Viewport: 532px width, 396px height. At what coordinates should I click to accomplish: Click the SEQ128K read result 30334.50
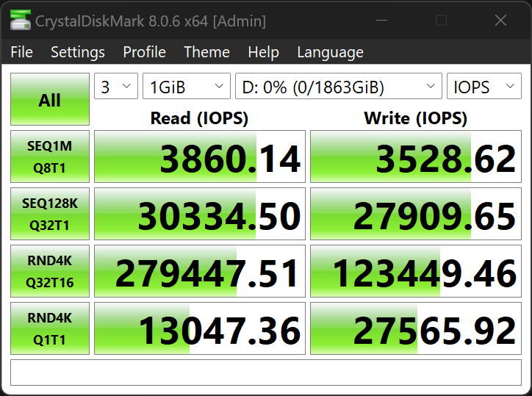200,214
